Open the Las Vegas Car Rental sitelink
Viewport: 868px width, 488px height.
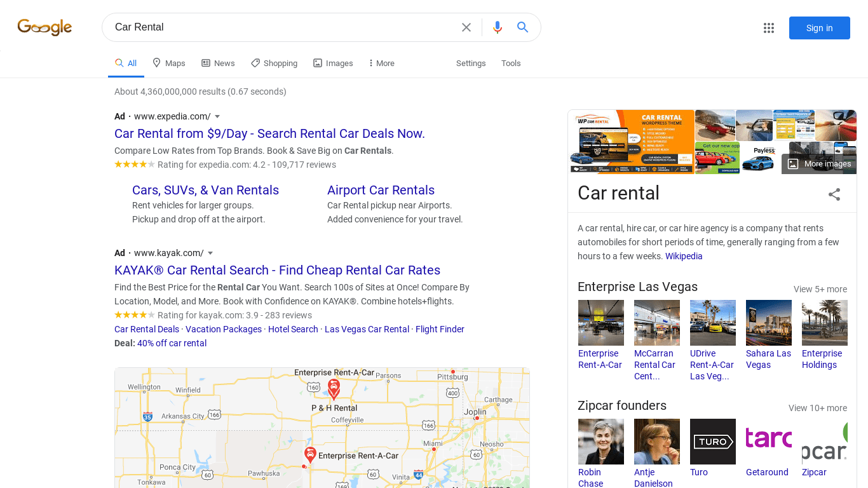[367, 329]
